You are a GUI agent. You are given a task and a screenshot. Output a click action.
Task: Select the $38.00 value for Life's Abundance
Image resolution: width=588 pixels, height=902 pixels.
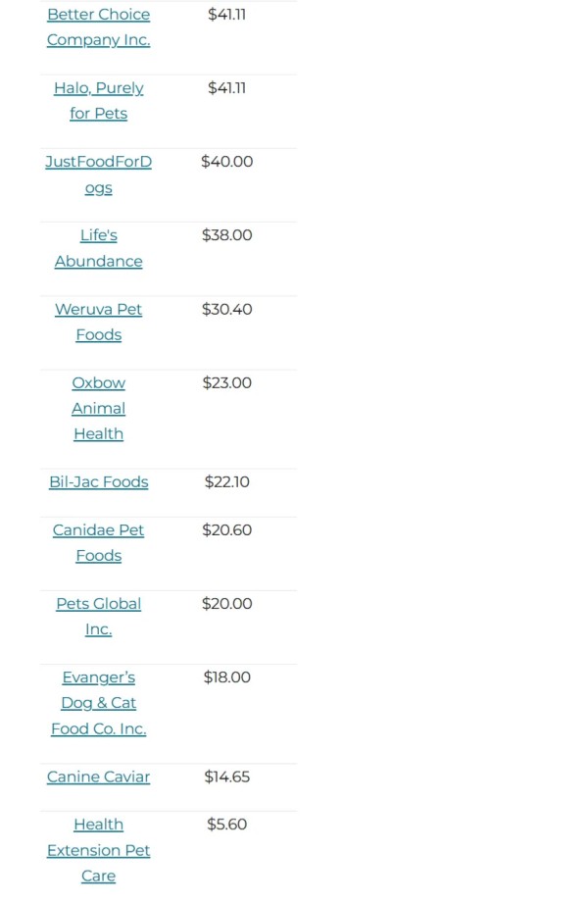click(227, 235)
